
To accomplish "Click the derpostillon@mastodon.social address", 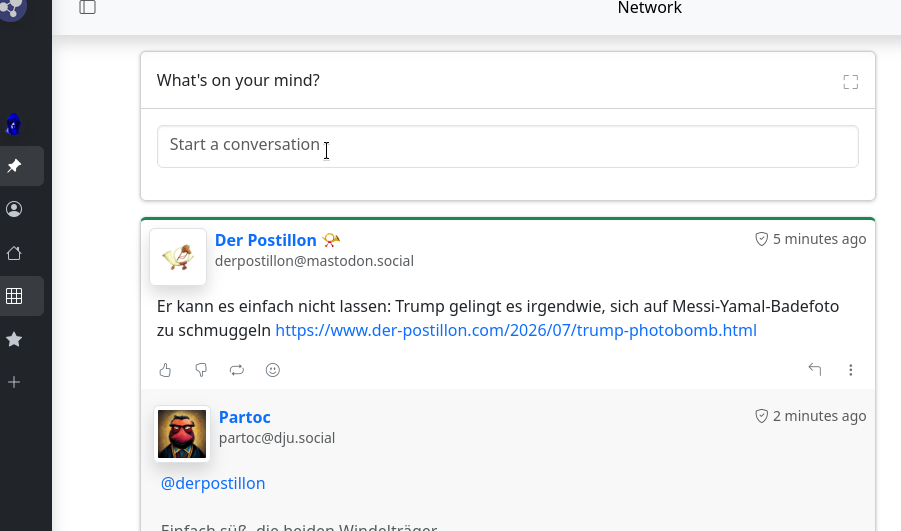I will pos(314,261).
